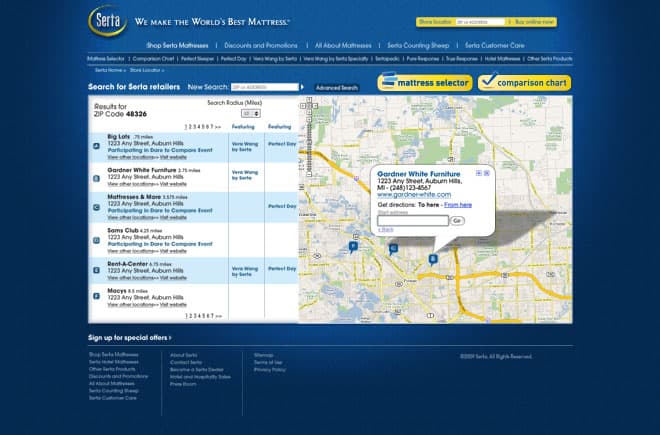Click footer Sitemap link
The width and height of the screenshot is (660, 435).
click(x=263, y=355)
